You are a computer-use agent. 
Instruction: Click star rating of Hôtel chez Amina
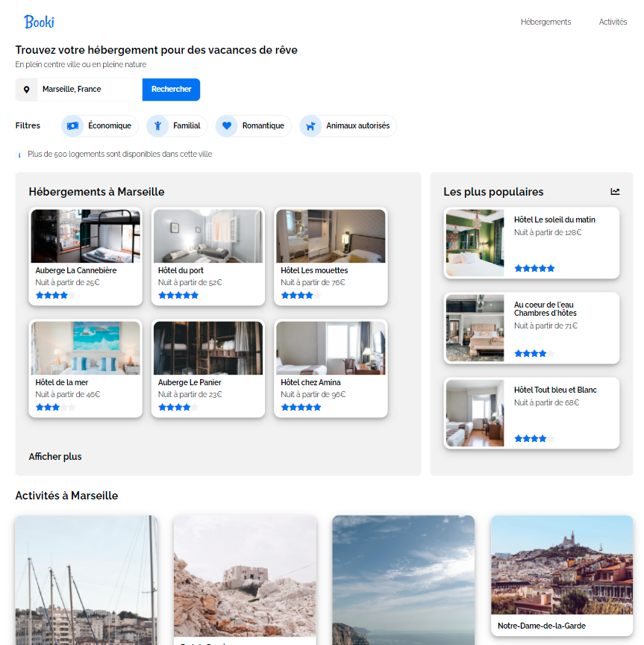(x=301, y=408)
